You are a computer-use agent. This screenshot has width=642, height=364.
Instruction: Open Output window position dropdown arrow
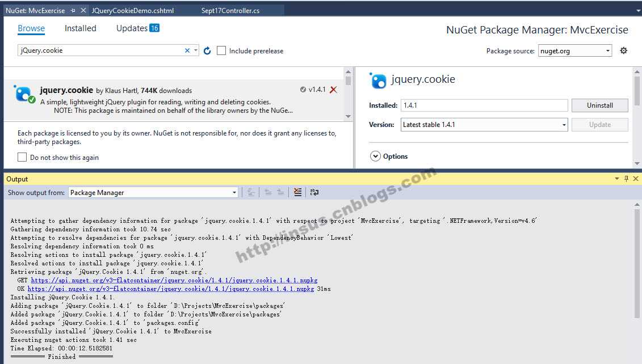(x=616, y=179)
